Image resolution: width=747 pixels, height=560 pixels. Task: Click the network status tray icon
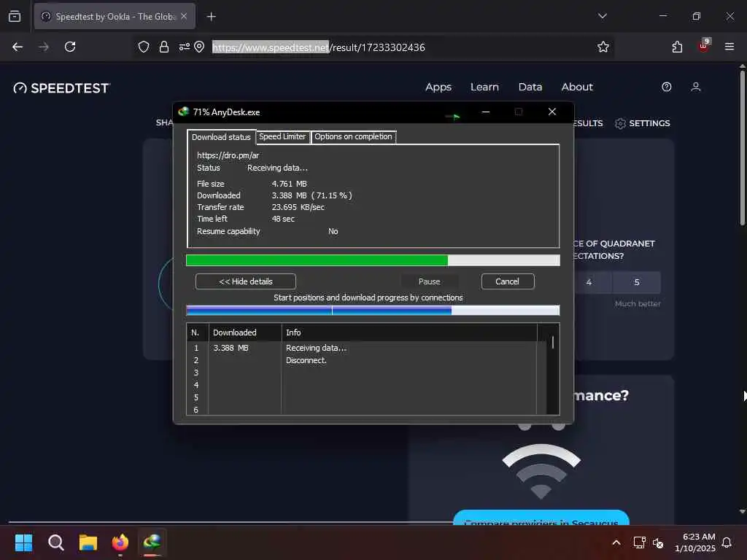click(x=639, y=542)
